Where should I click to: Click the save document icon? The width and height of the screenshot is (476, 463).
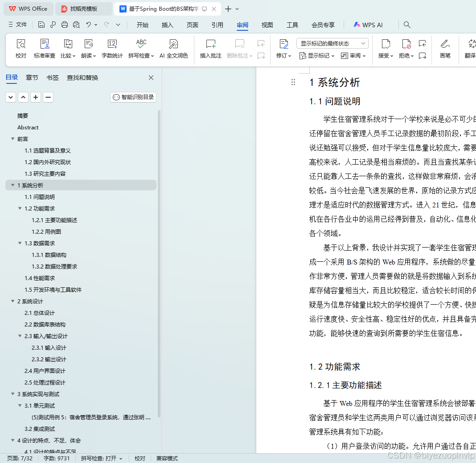(x=41, y=25)
